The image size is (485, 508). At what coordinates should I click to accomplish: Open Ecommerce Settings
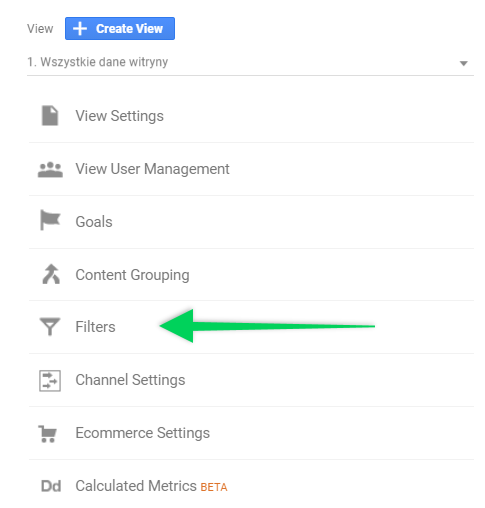tap(142, 433)
